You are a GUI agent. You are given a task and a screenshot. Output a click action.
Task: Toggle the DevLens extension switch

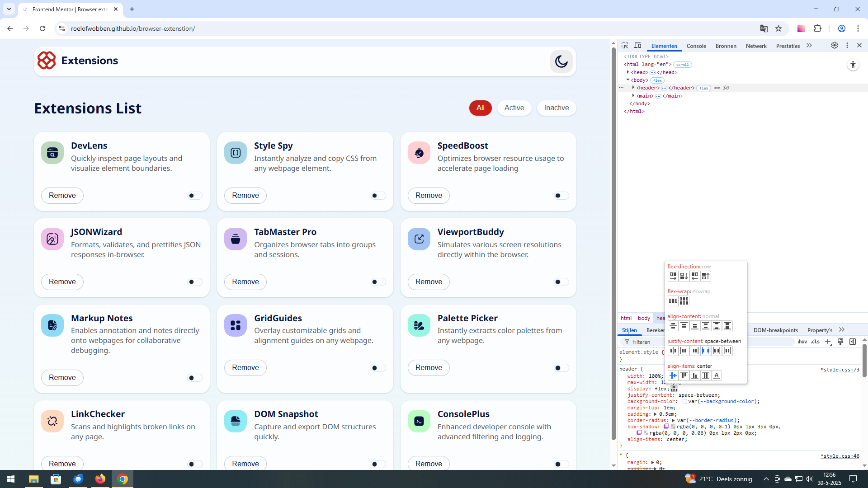tap(194, 196)
